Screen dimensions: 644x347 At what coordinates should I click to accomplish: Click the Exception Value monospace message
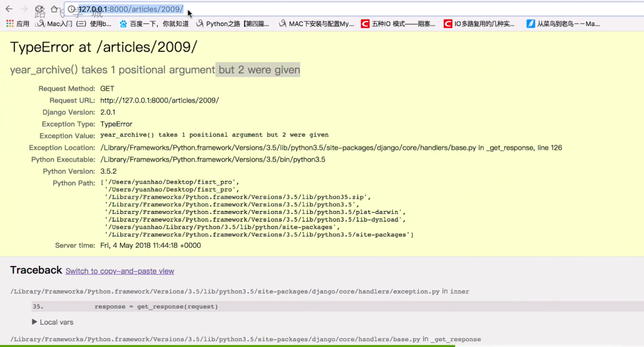(214, 135)
